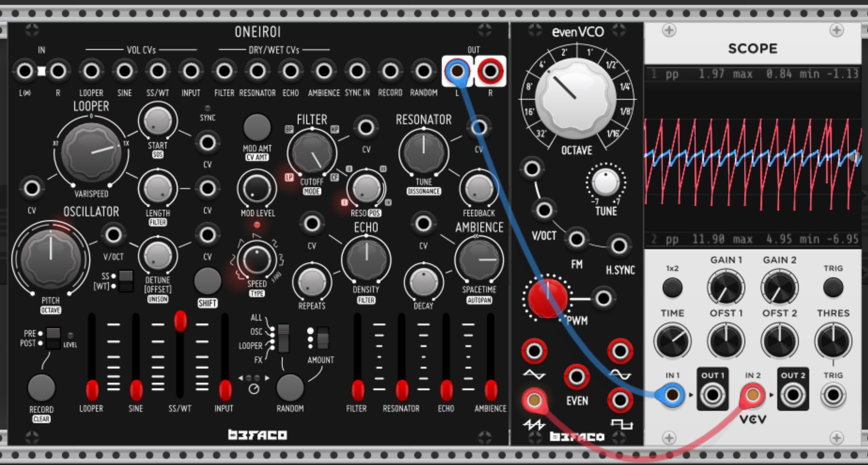Toggle the Scope TRIG button
This screenshot has height=465, width=868.
[x=833, y=288]
